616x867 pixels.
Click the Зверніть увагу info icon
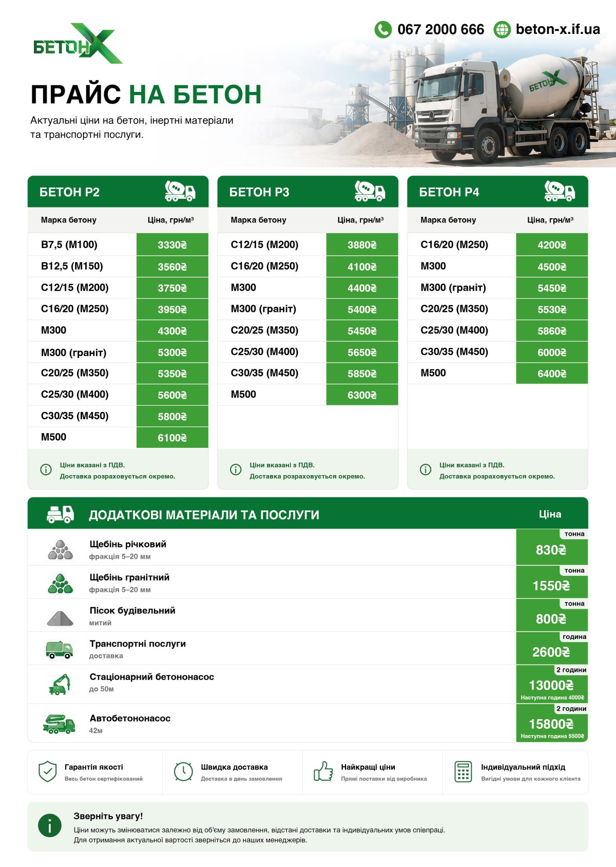pyautogui.click(x=50, y=826)
